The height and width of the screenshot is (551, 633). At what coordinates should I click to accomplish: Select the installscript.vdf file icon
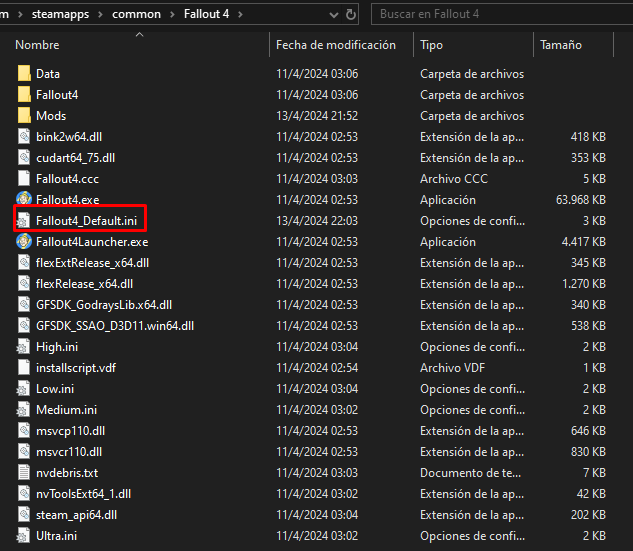(x=24, y=367)
